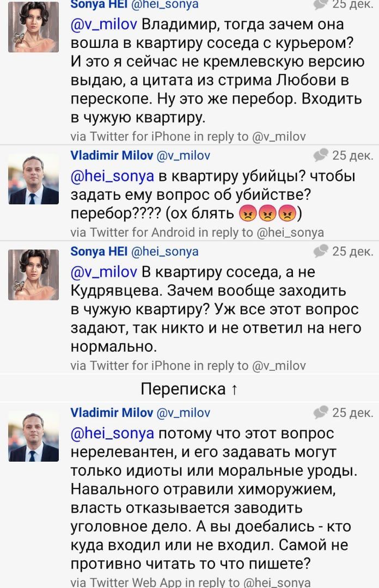Click the speech bubble icon on the topmost tweet
This screenshot has width=379, height=588.
(x=321, y=4)
